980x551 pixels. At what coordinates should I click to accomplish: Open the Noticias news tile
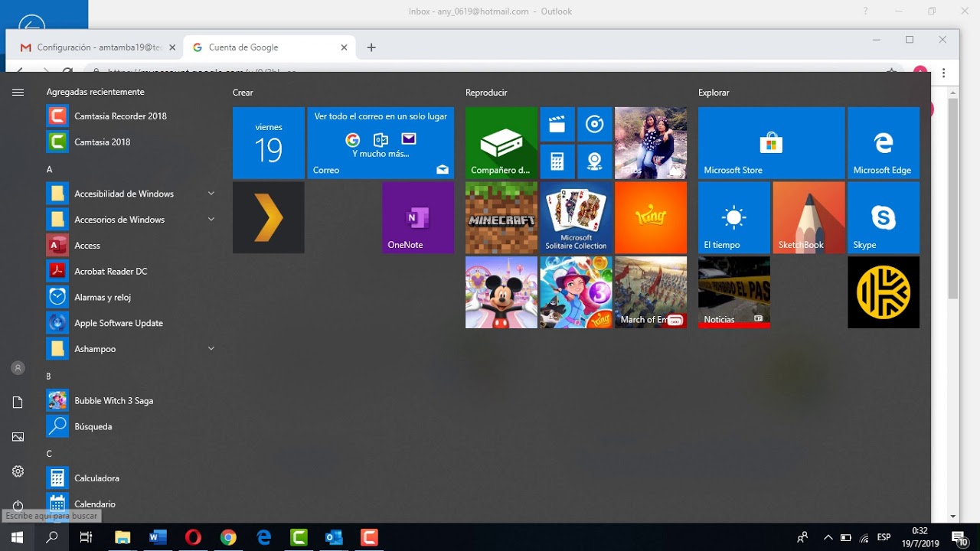pos(734,292)
